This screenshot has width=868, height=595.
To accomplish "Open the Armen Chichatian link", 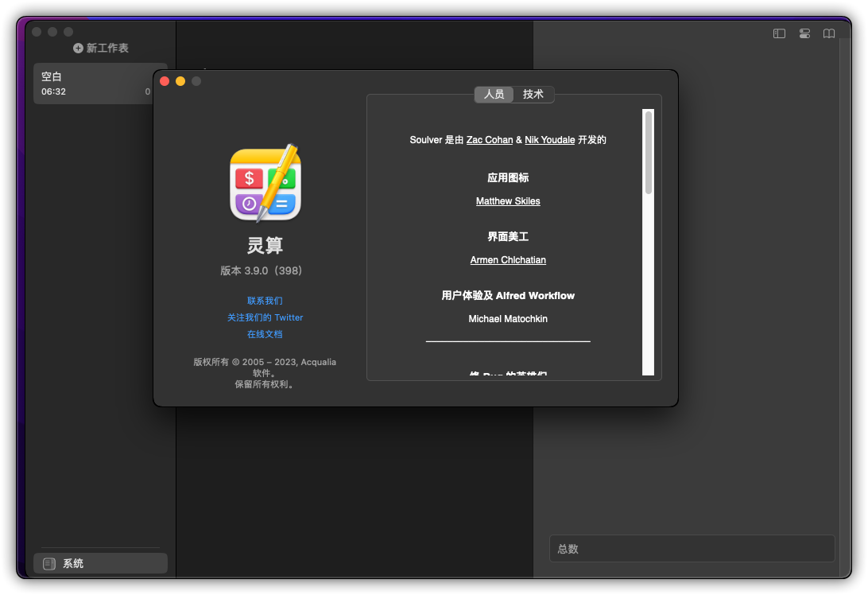I will (508, 260).
